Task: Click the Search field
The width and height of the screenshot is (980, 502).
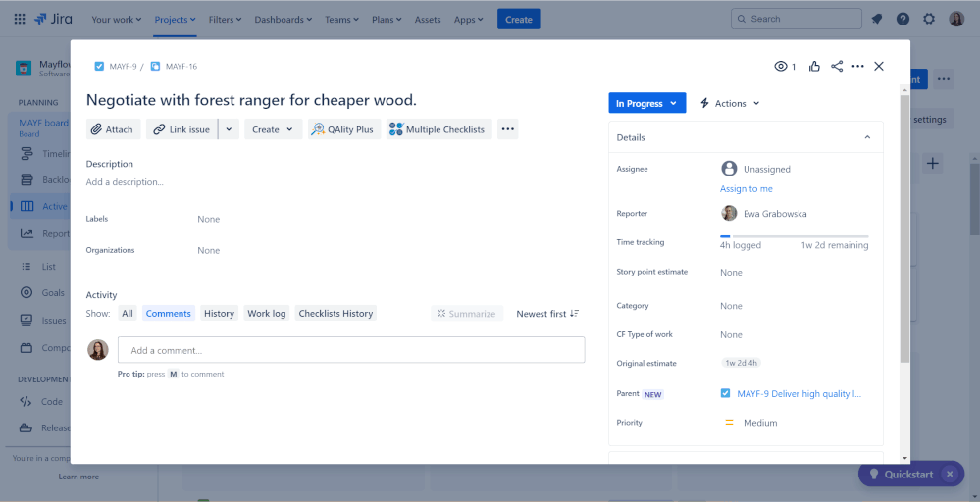Action: (797, 19)
